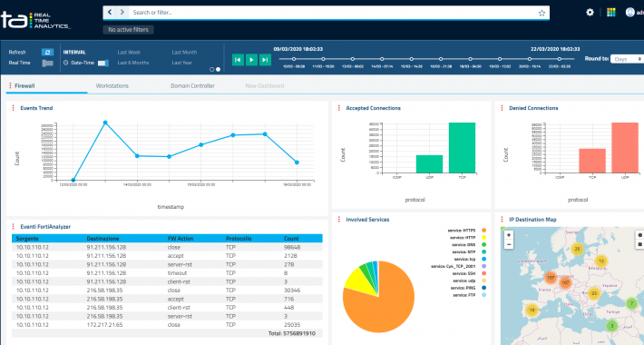Click the green map cluster marker labeled 3
Viewport: 644px width, 345px height.
[612, 326]
